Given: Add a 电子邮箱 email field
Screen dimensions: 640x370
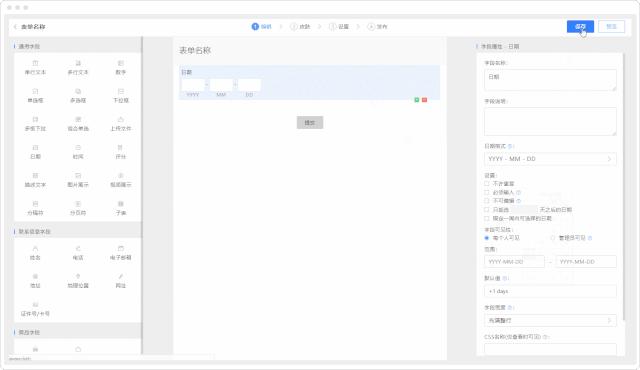Looking at the screenshot, I should click(120, 253).
